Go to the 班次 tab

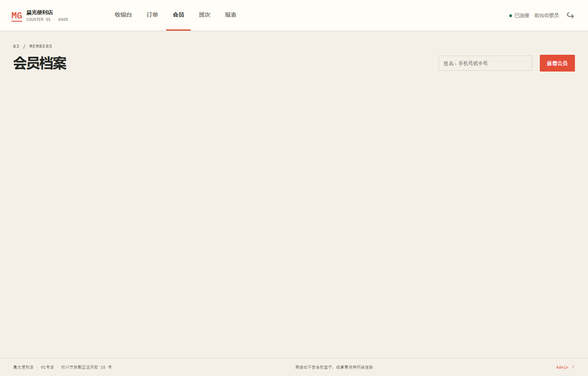[x=205, y=15]
